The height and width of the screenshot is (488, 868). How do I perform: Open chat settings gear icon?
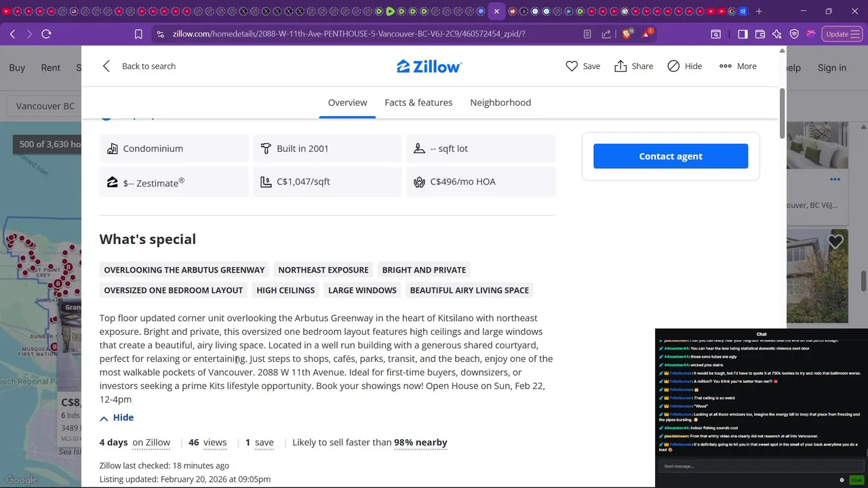[x=842, y=480]
